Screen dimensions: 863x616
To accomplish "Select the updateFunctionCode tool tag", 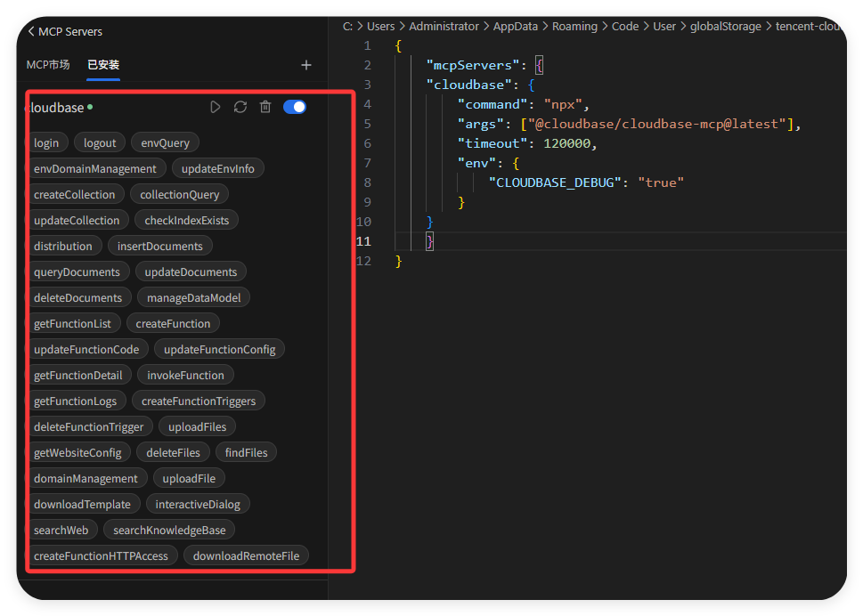I will click(x=87, y=350).
